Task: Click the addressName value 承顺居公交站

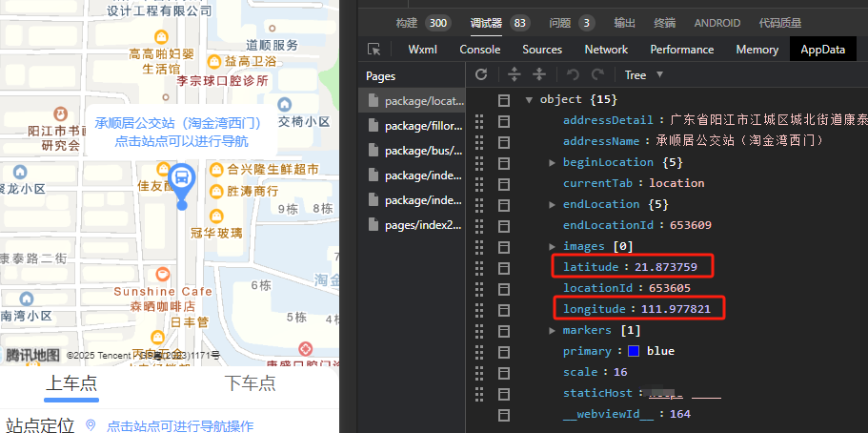Action: coord(739,141)
